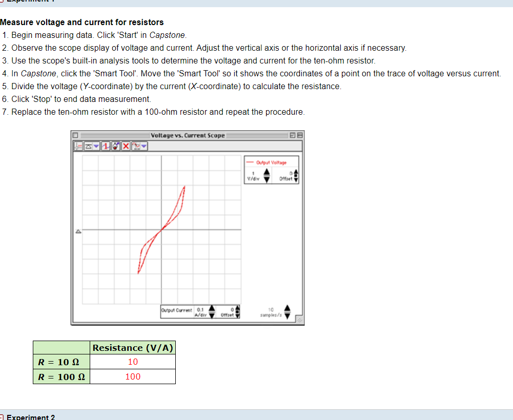Click the '0.1 A/div' value text

(x=200, y=312)
